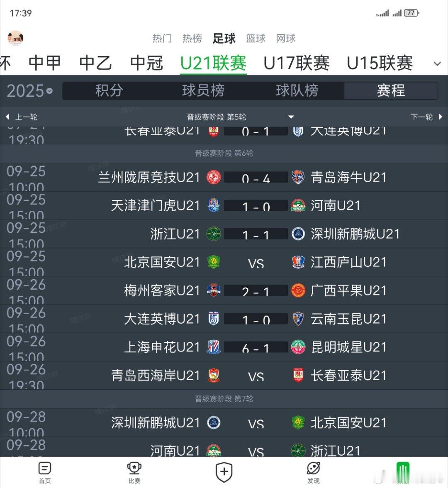The height and width of the screenshot is (488, 448).
Task: Click the Beijing Guoan U21 badge in round 6
Action: click(214, 262)
